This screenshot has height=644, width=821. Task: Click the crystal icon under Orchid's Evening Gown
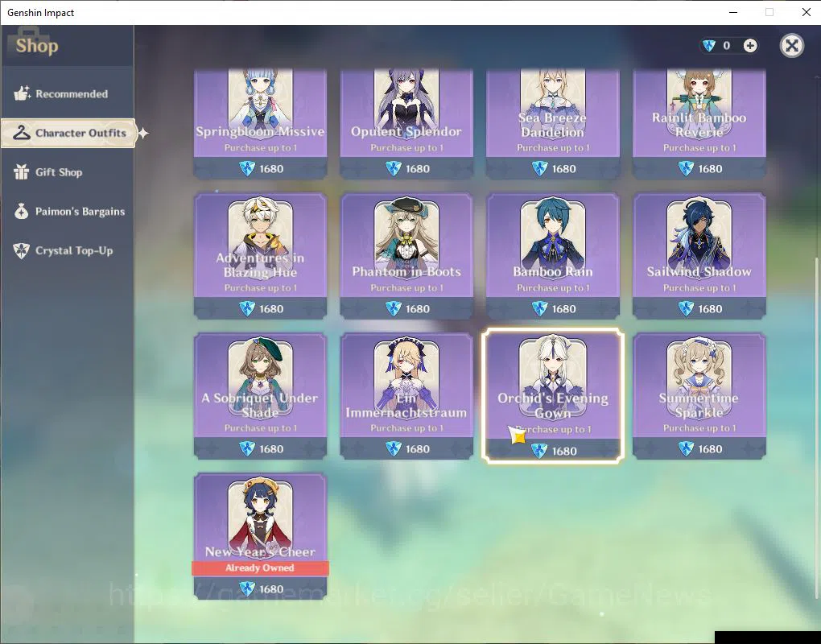coord(539,451)
